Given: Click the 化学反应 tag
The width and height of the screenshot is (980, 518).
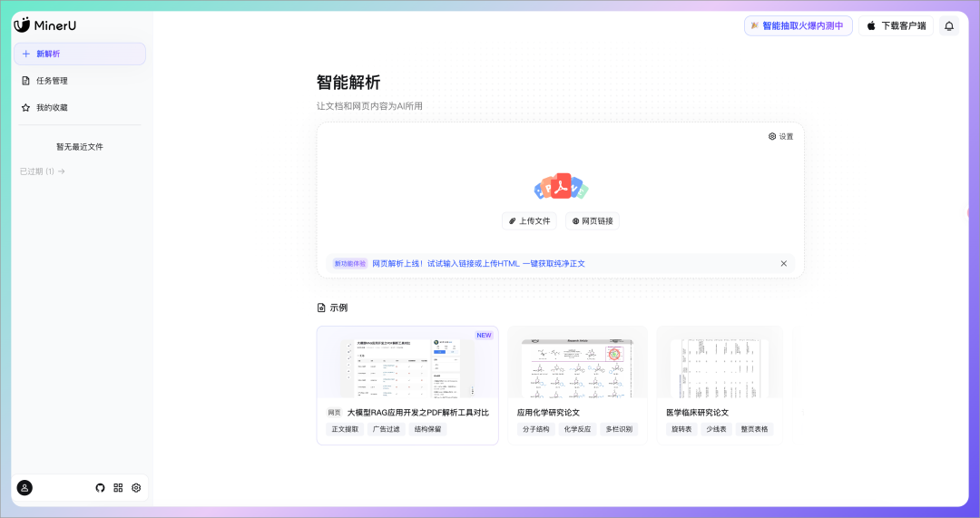Looking at the screenshot, I should (577, 429).
